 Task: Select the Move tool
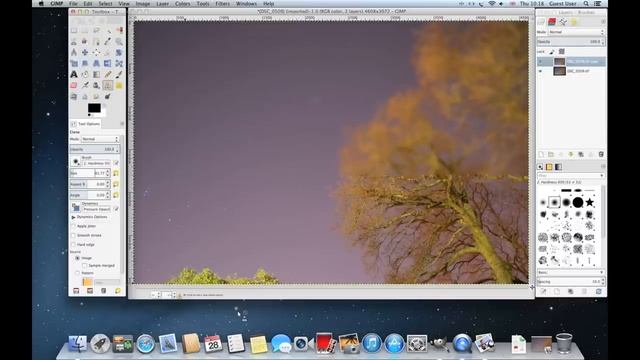pyautogui.click(x=85, y=52)
